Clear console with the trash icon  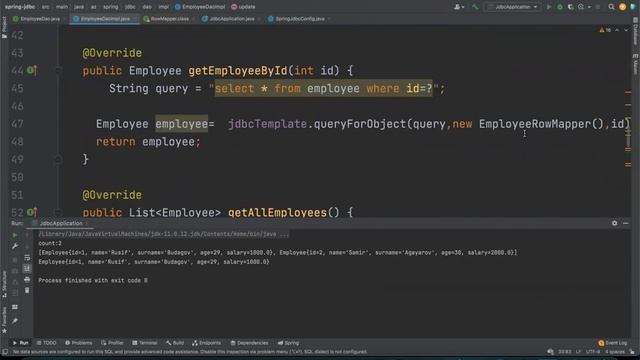coord(27,290)
